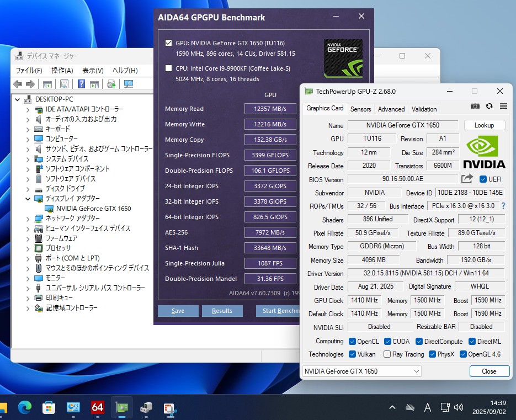This screenshot has width=516, height=420.
Task: Click the GPU-Z refresh icon
Action: [490, 106]
